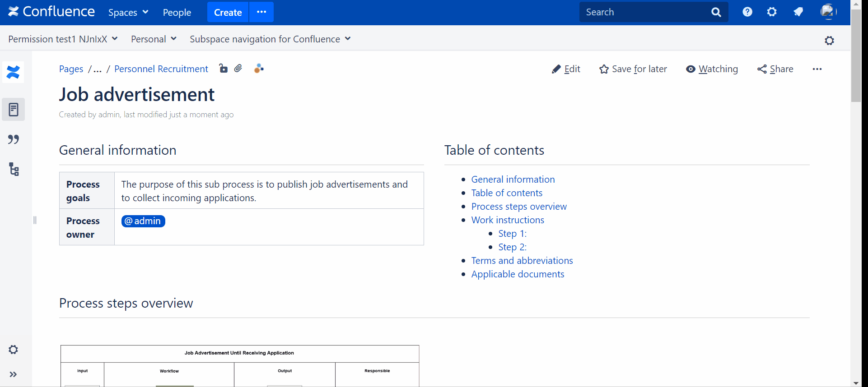This screenshot has width=868, height=387.
Task: Click the vertical page scrollbar thumb
Action: pos(856,56)
